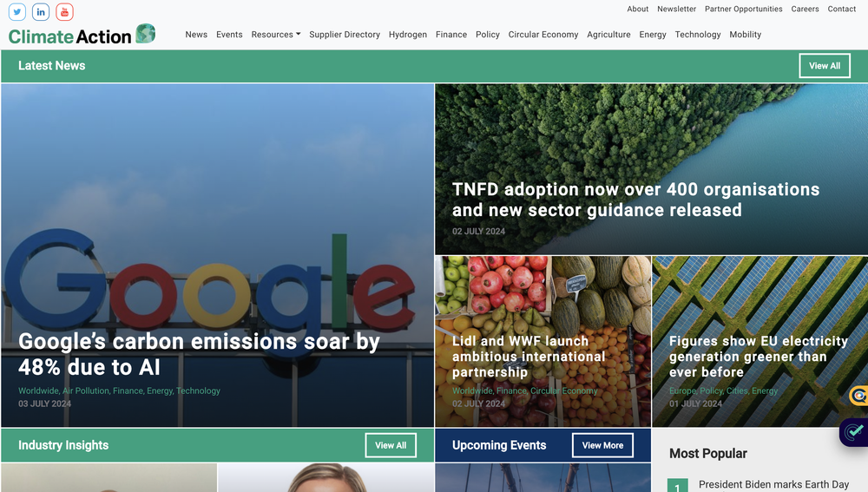Viewport: 868px width, 492px height.
Task: Select Hydrogen in the navigation bar
Action: click(x=407, y=35)
